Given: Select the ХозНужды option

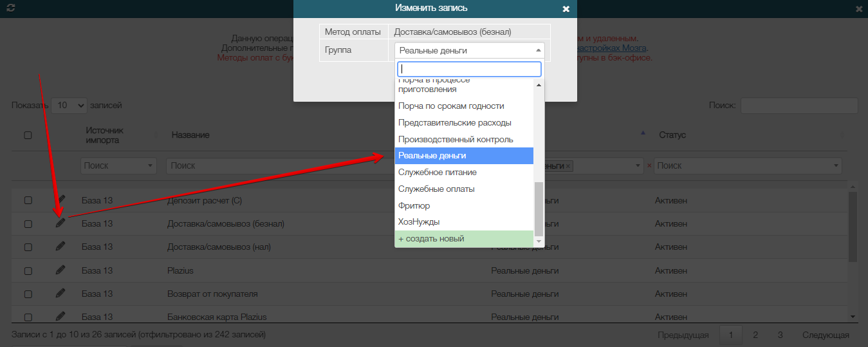Looking at the screenshot, I should coord(464,222).
